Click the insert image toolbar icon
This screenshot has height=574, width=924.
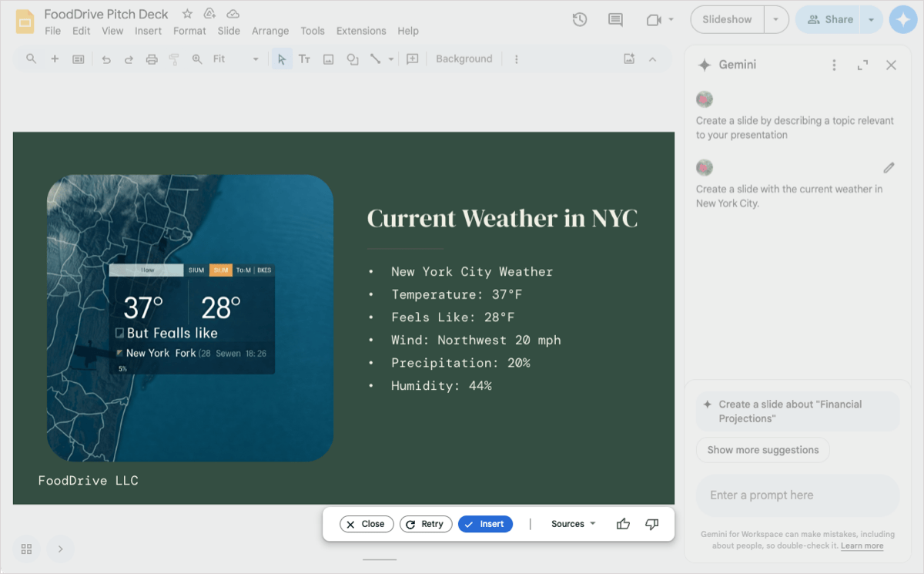click(x=329, y=59)
